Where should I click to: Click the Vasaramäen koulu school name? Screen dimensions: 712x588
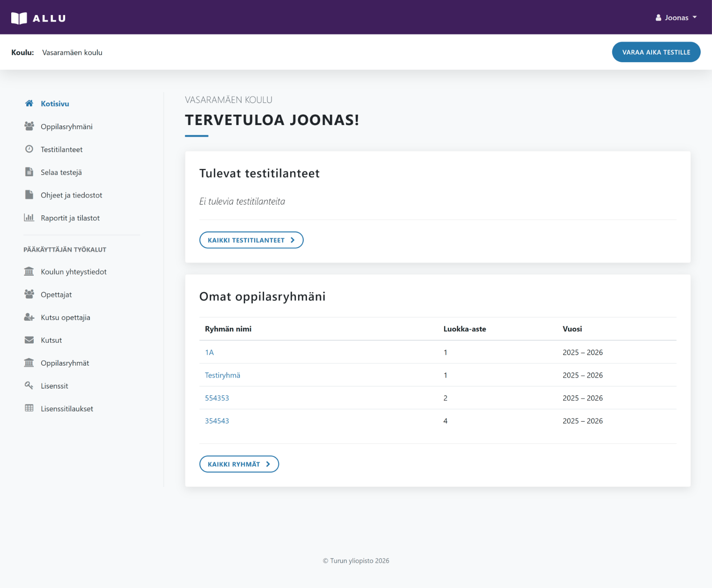coord(72,52)
